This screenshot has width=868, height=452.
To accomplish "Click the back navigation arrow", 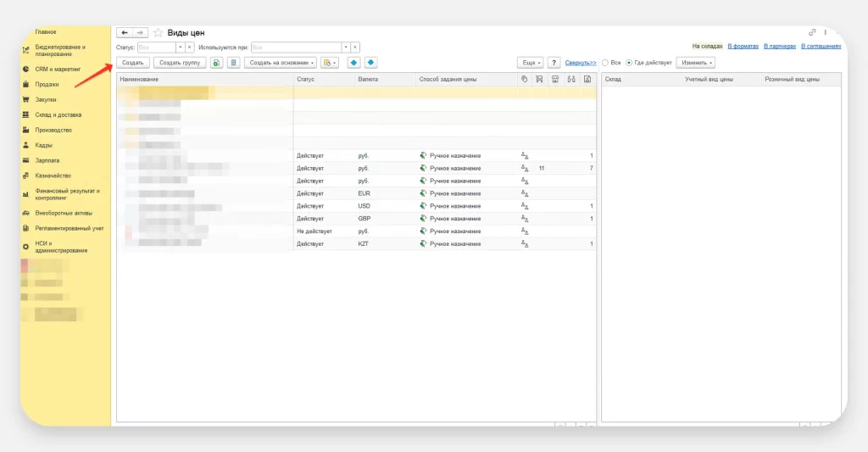I will coord(125,32).
